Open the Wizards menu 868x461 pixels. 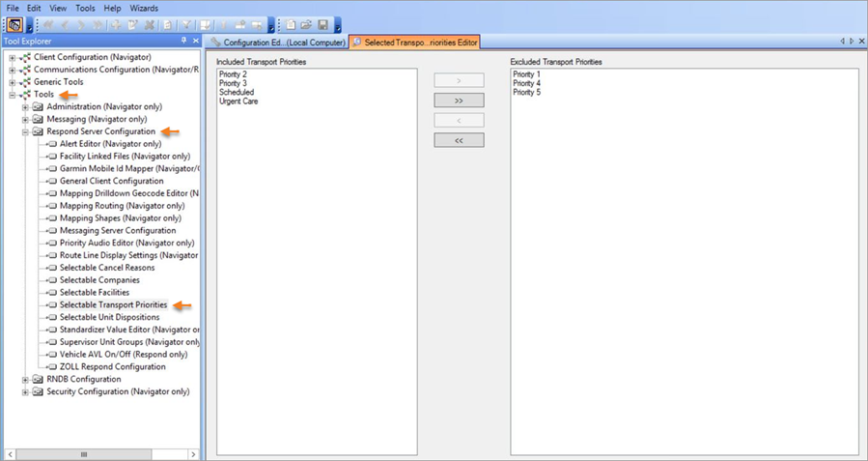(x=144, y=8)
